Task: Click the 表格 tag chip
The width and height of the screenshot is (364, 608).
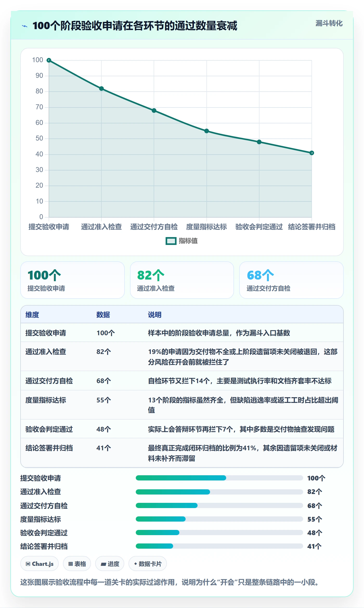Action: pyautogui.click(x=77, y=564)
